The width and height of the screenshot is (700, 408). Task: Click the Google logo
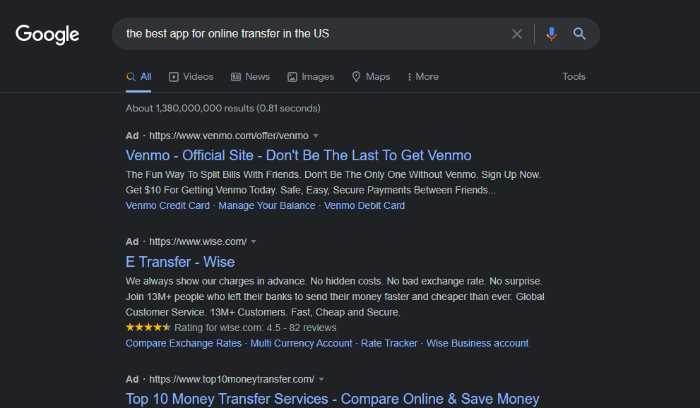coord(47,34)
